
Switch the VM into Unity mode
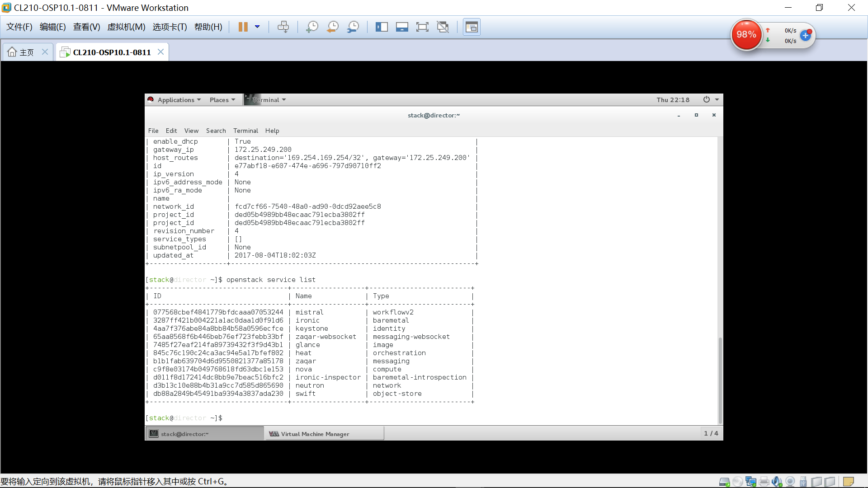(x=443, y=27)
